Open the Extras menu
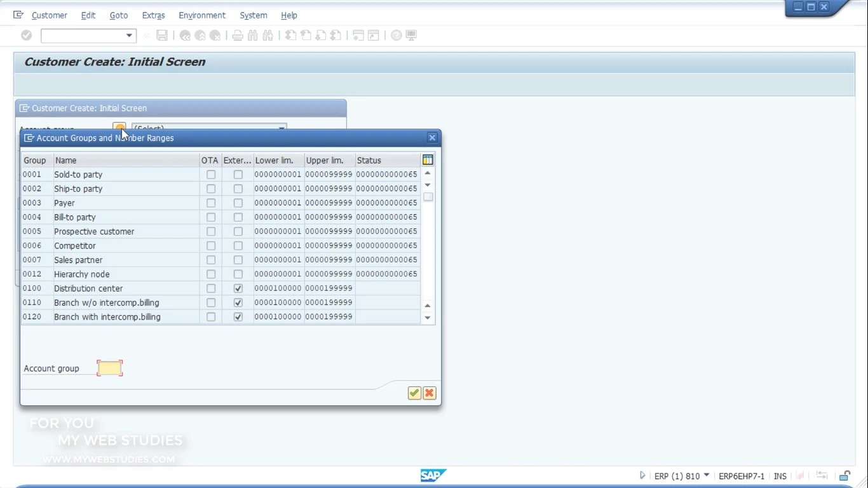 tap(153, 15)
